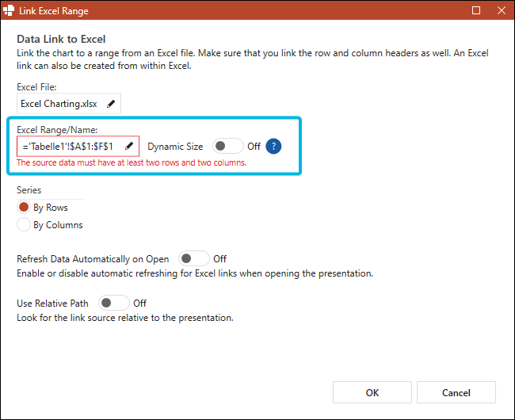Screen dimensions: 515x420
Task: Toggle the Dynamic Size switch
Action: [x=228, y=146]
